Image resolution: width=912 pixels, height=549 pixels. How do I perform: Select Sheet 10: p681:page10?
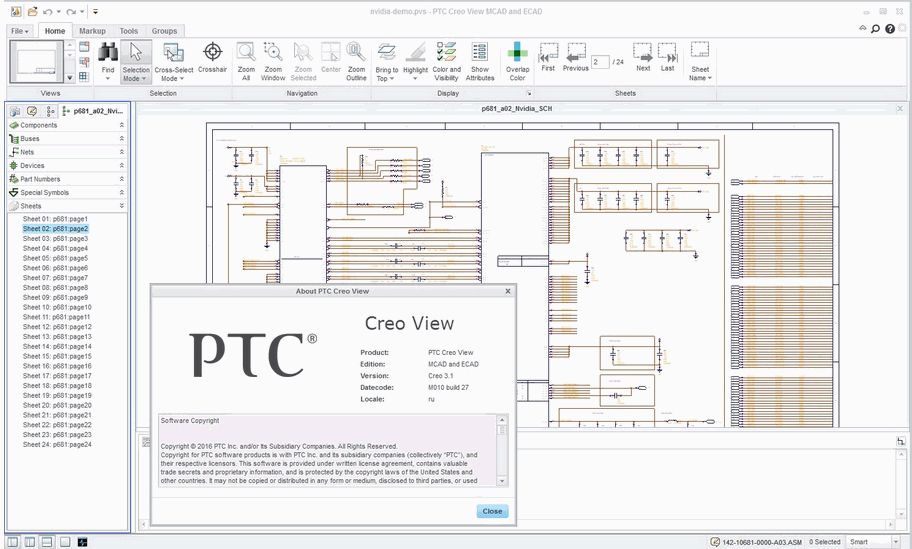pos(57,307)
